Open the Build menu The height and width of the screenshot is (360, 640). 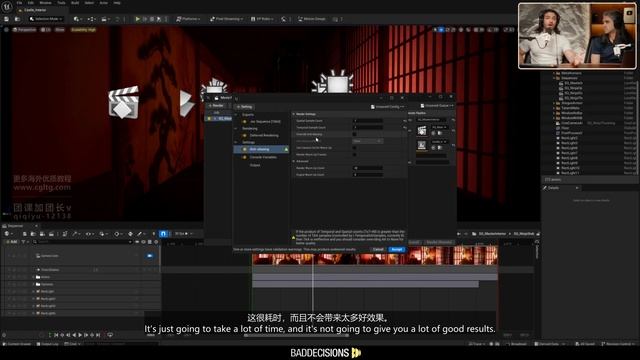click(x=75, y=3)
